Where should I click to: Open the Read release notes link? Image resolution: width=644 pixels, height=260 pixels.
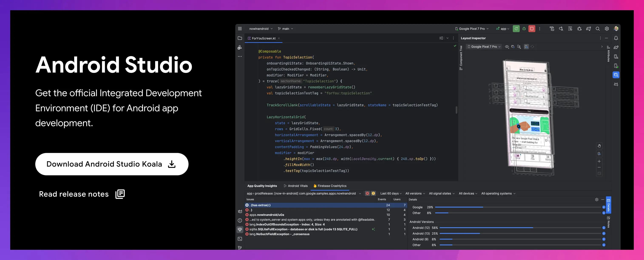coord(82,194)
